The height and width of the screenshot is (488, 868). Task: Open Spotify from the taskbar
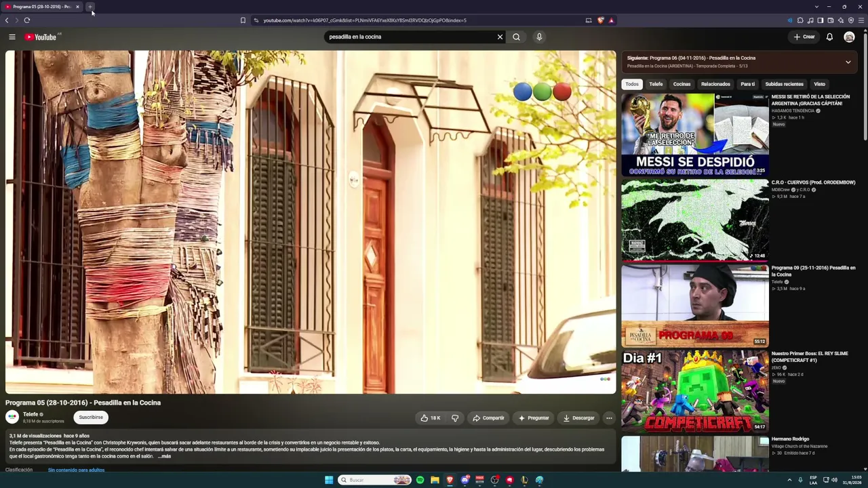pyautogui.click(x=420, y=480)
